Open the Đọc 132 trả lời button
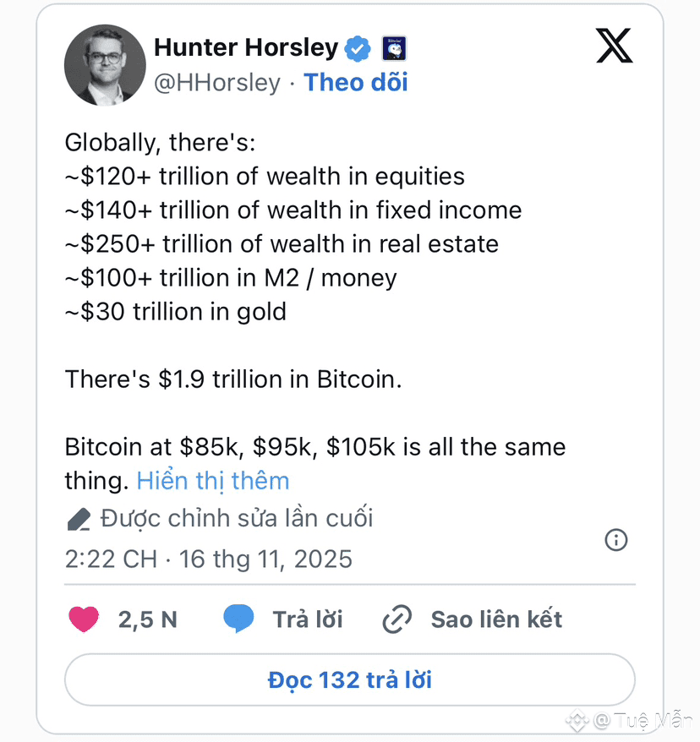 [350, 680]
